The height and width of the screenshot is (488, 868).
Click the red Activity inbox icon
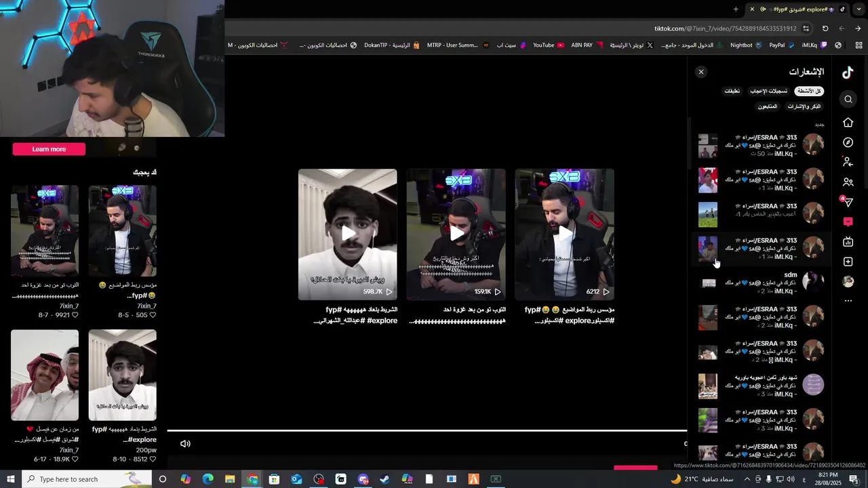(848, 222)
